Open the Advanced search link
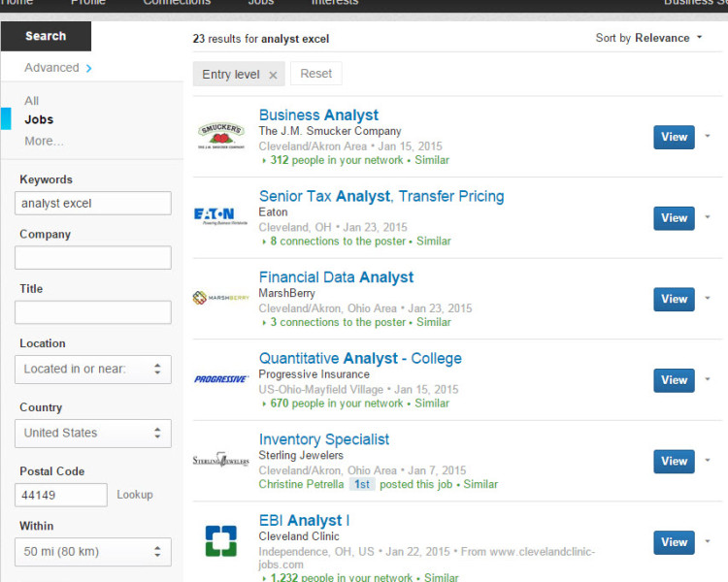Screen dimensions: 728x582 point(51,68)
